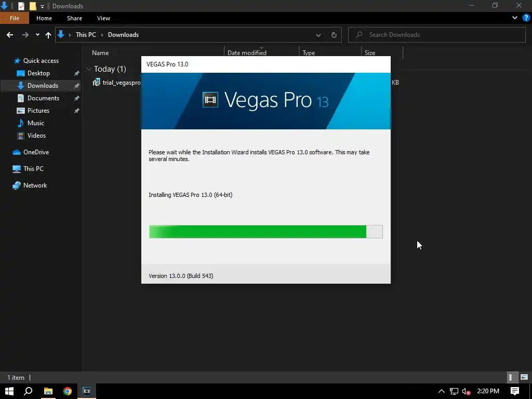Go forward with the forward arrow

pos(25,35)
